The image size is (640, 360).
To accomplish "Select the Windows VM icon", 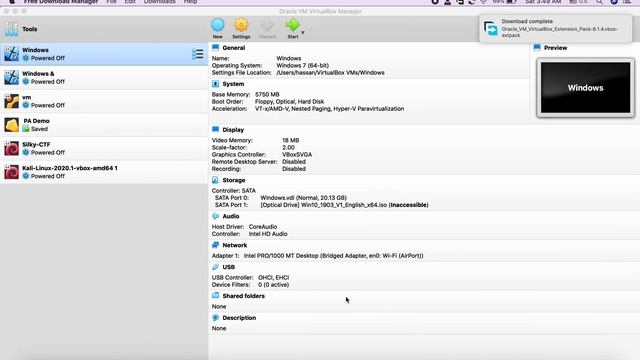I will (11, 54).
